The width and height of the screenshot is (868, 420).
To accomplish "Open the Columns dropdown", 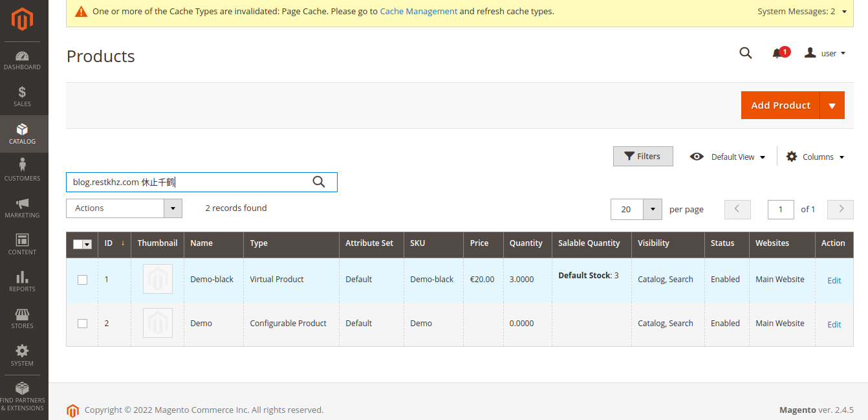I will 816,157.
